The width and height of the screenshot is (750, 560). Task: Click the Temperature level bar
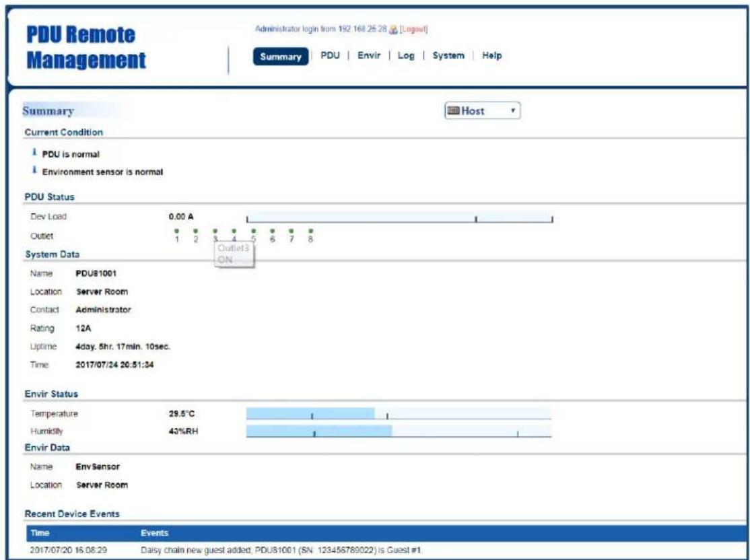pos(399,414)
